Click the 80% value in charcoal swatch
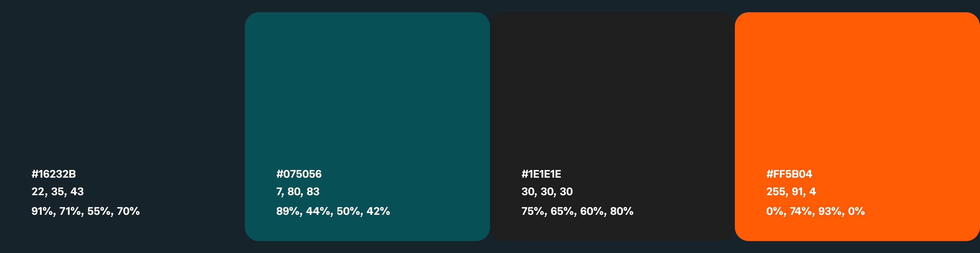The height and width of the screenshot is (253, 980). [x=622, y=211]
